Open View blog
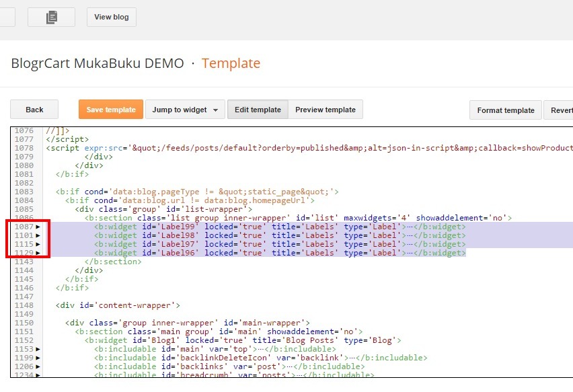 coord(112,17)
